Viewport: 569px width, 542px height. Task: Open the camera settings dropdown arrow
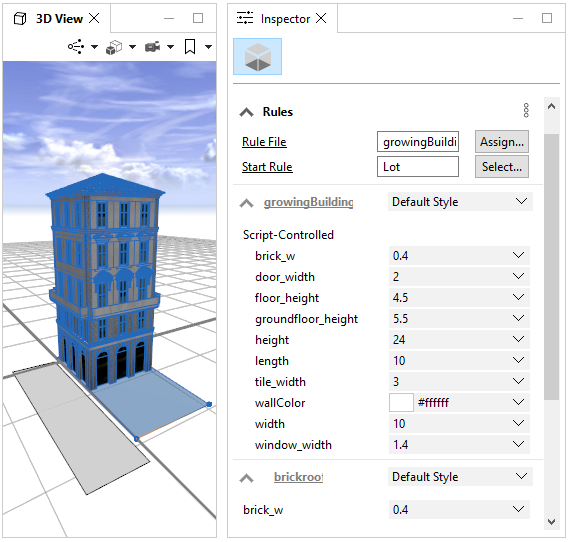pos(171,47)
